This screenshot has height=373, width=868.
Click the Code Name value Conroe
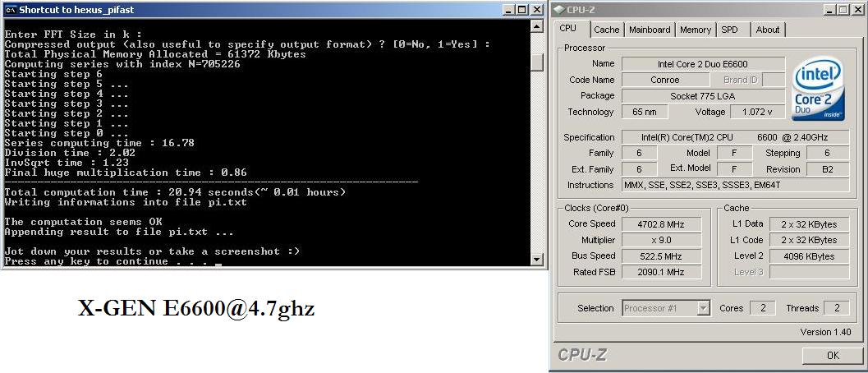[x=665, y=80]
